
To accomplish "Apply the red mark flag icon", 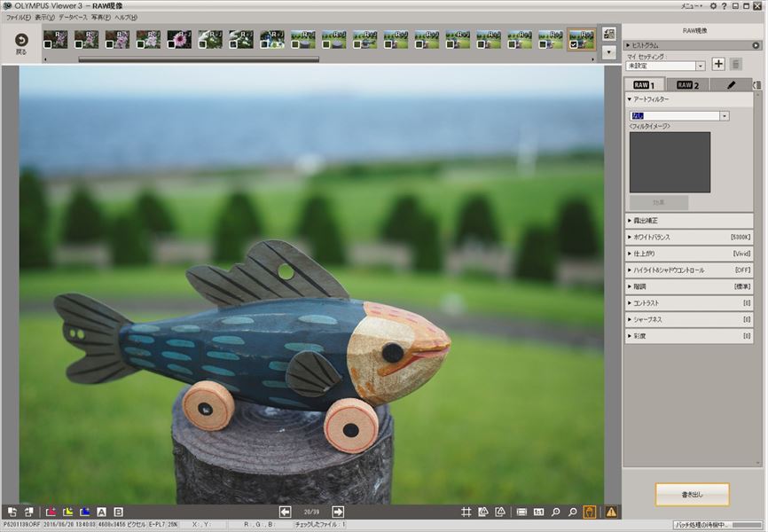I will [x=51, y=512].
